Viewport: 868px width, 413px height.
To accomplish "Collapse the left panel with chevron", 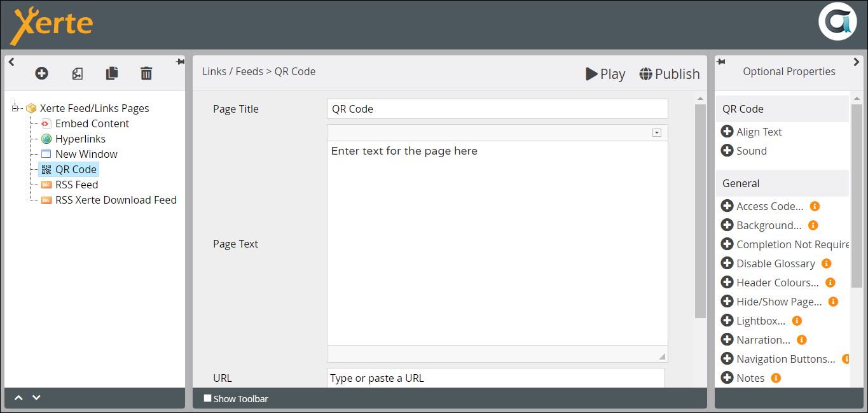I will (11, 62).
